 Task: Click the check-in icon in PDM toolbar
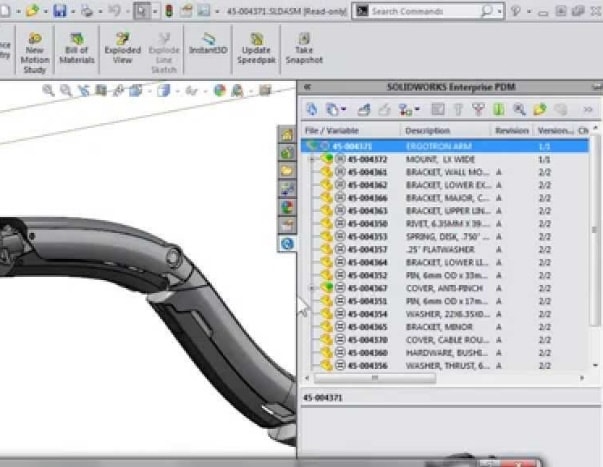[x=363, y=110]
